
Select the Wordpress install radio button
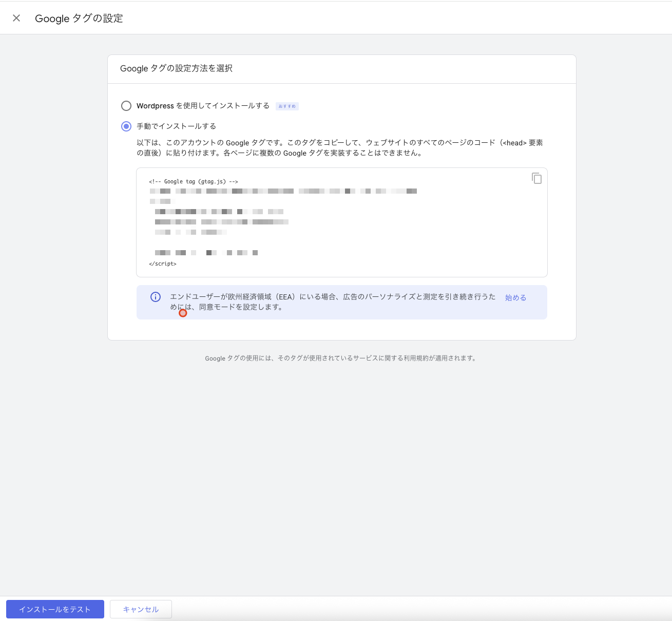(126, 106)
